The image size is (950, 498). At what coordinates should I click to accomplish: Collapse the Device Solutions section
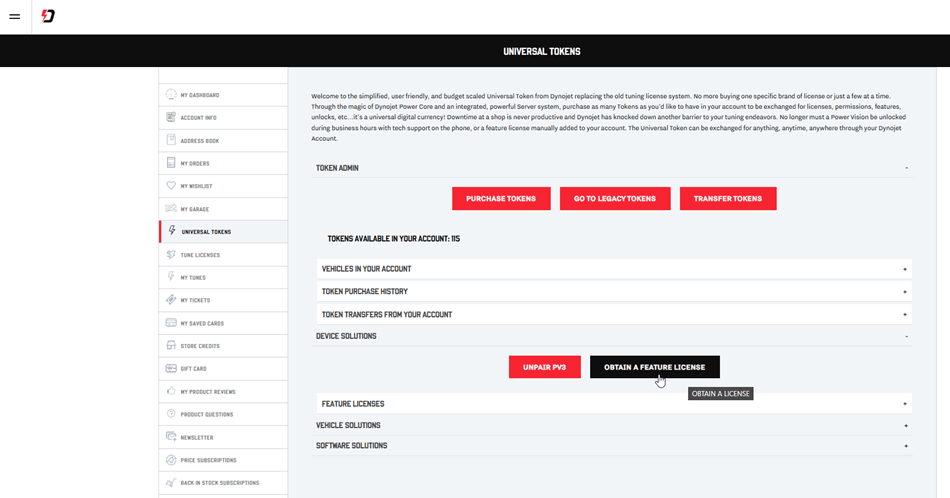pos(612,336)
